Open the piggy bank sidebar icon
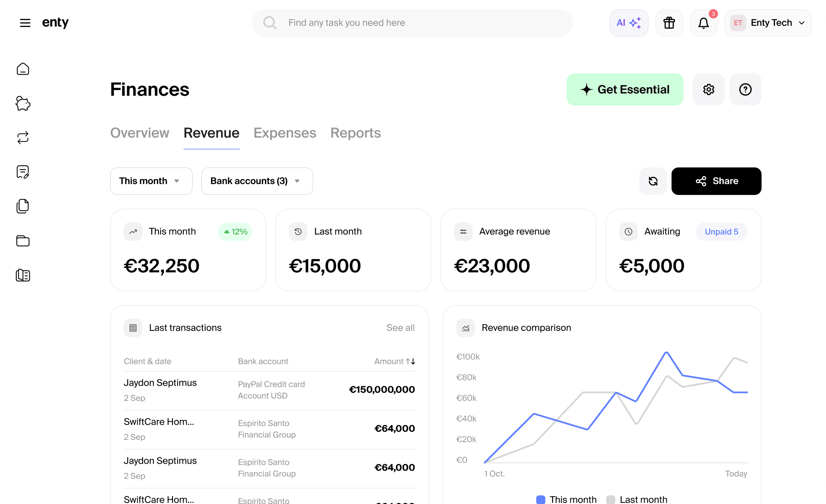 pyautogui.click(x=23, y=104)
